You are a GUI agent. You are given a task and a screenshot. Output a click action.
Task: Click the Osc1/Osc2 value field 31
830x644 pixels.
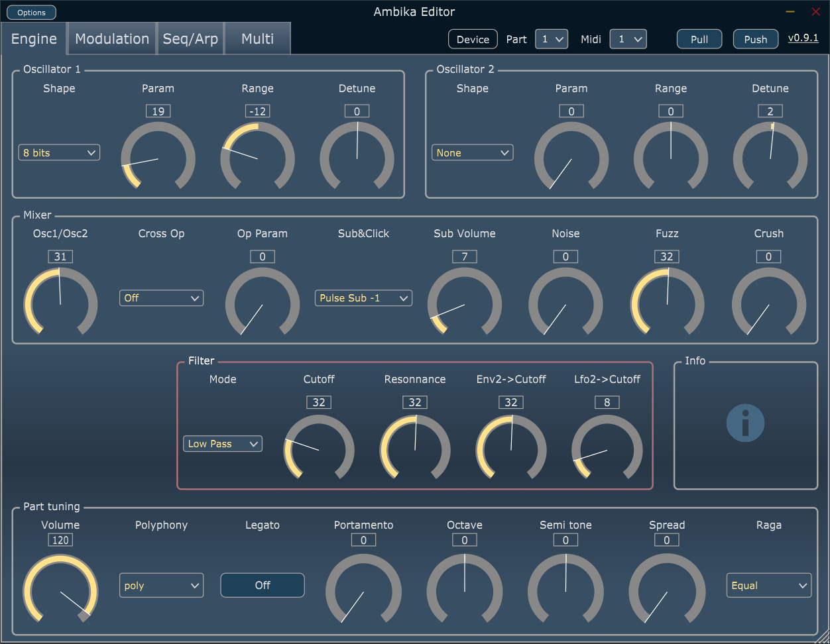60,256
